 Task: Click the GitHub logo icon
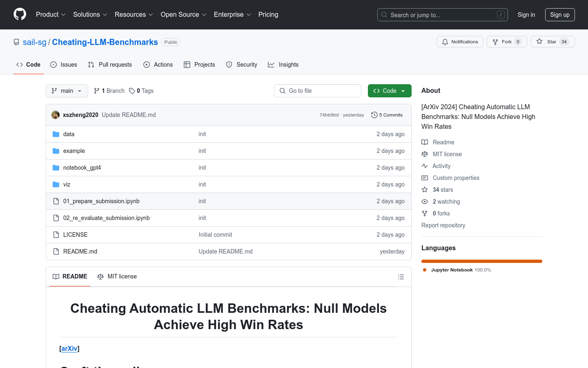click(x=20, y=14)
